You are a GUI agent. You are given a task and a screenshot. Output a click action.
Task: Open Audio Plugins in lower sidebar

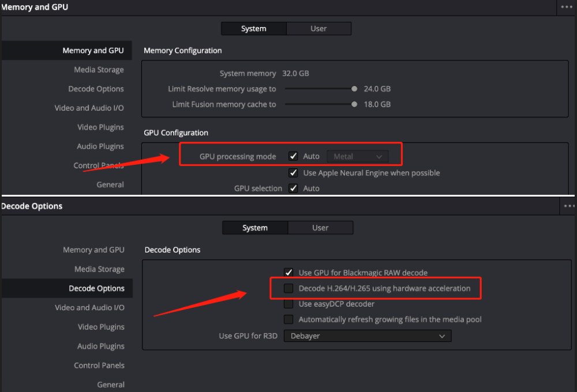[101, 346]
